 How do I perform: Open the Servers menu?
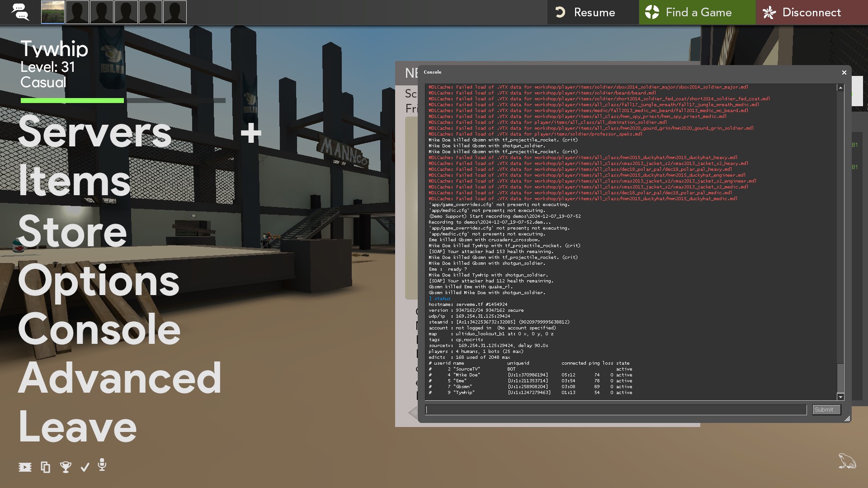(95, 132)
